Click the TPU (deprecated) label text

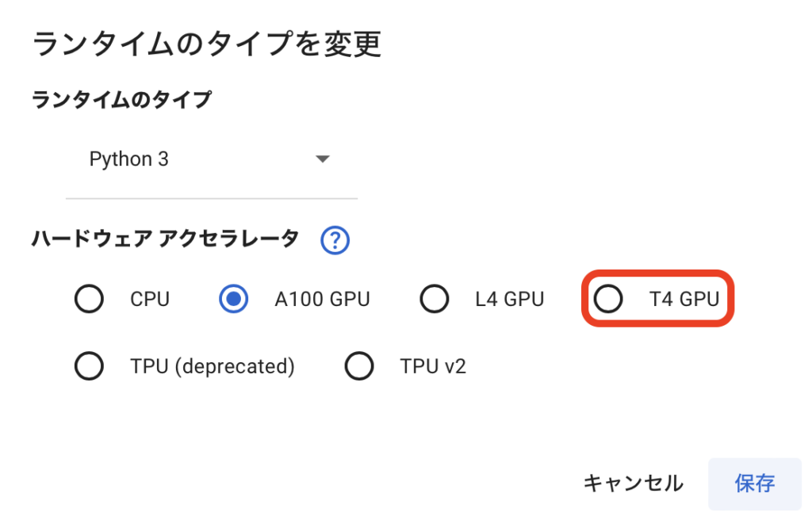click(x=213, y=366)
